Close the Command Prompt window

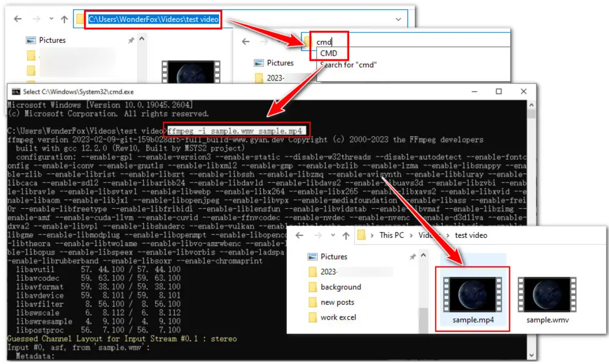(523, 92)
